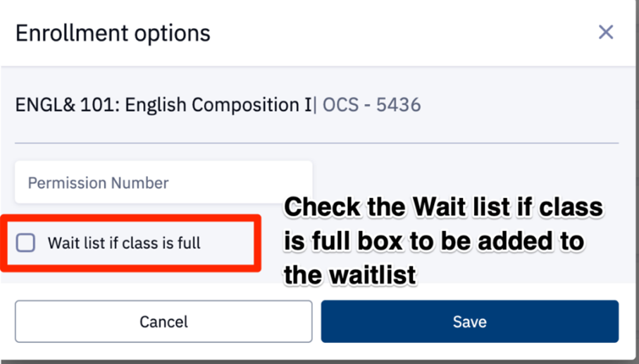Close the Enrollment options dialog
Image resolution: width=639 pixels, height=364 pixels.
pos(605,32)
